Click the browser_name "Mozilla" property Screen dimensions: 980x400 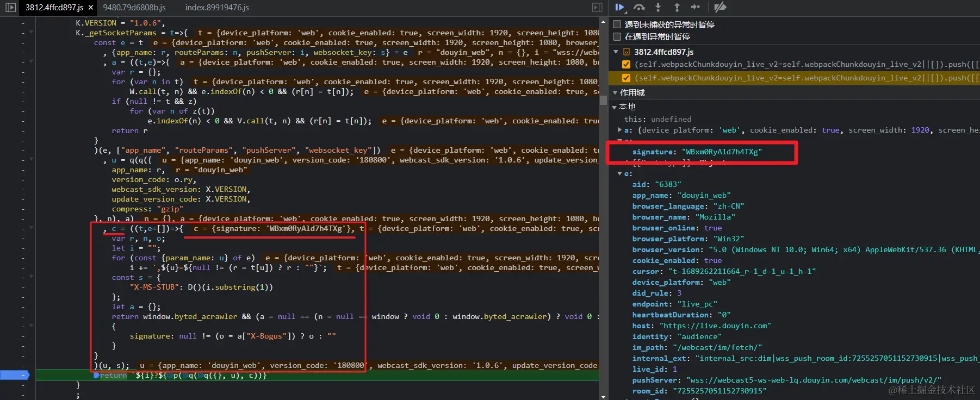(x=684, y=217)
